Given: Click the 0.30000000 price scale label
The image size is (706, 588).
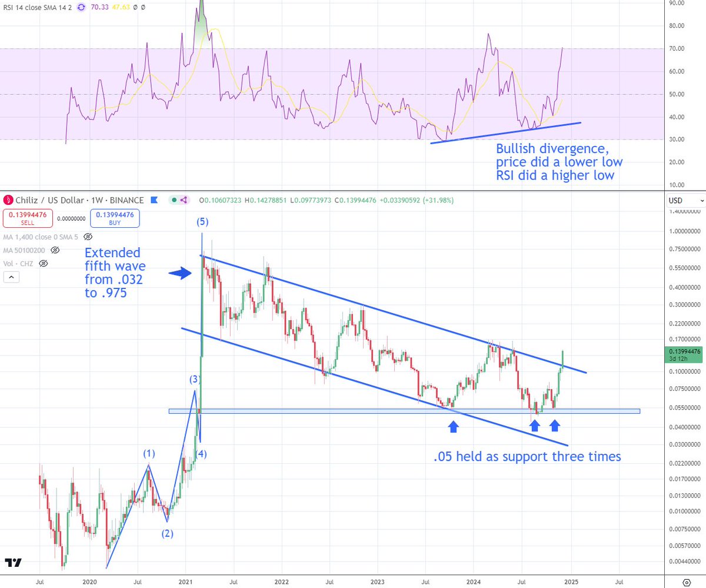Looking at the screenshot, I should pos(684,305).
